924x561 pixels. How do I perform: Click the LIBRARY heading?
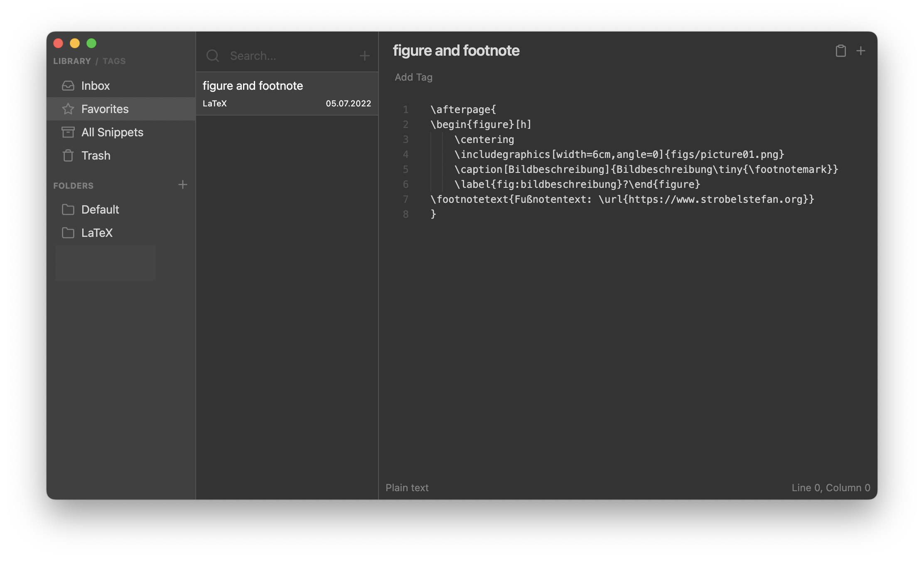(x=72, y=61)
